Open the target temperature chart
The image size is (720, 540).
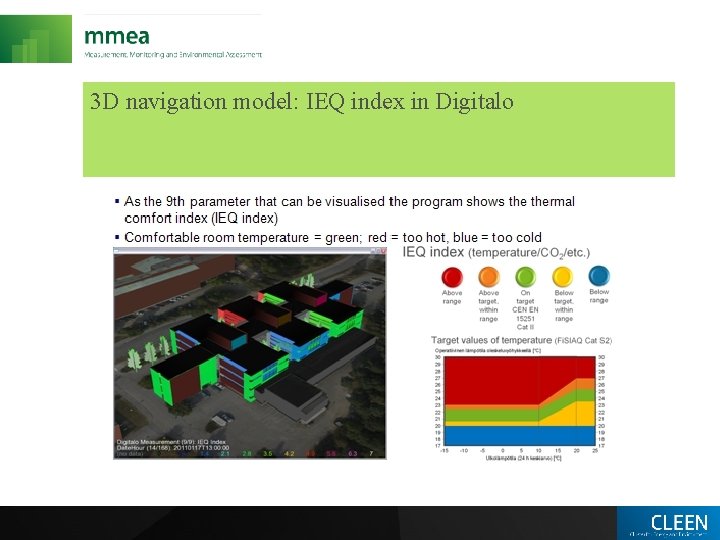(520, 402)
